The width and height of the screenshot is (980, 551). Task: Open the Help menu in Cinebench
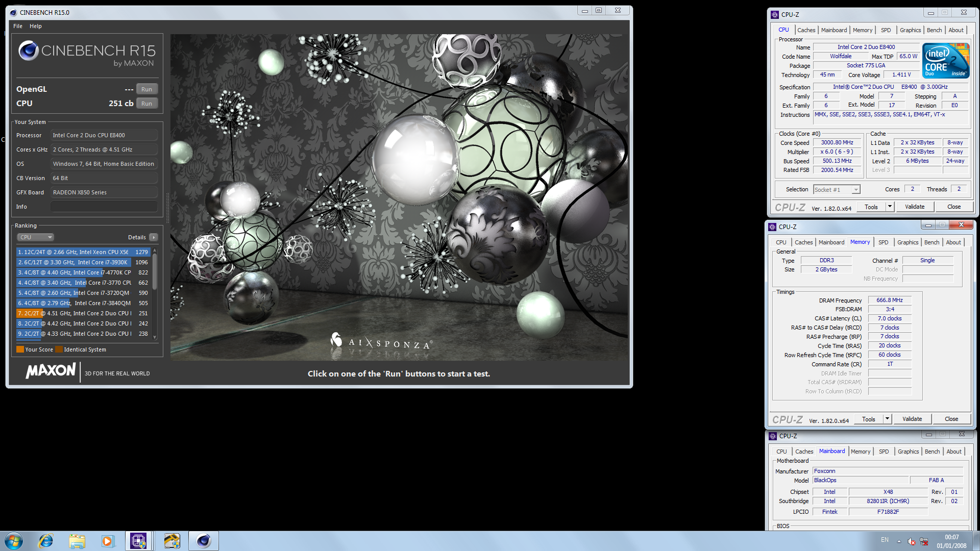click(36, 26)
